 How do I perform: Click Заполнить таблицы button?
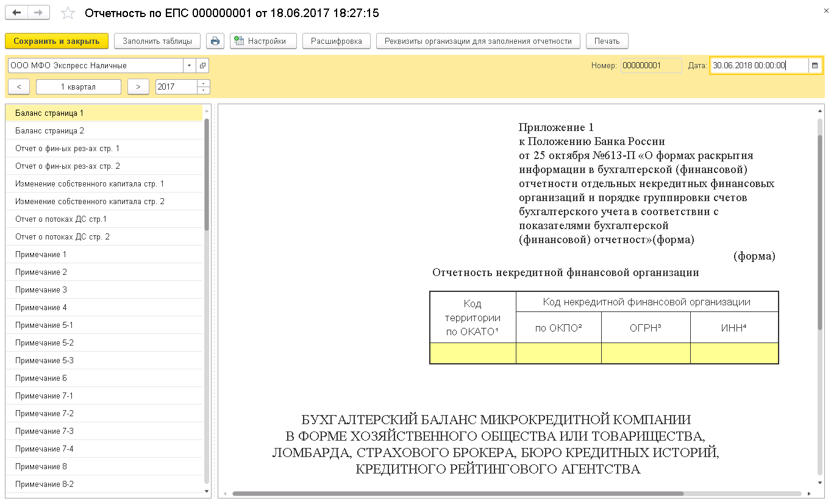coord(157,41)
